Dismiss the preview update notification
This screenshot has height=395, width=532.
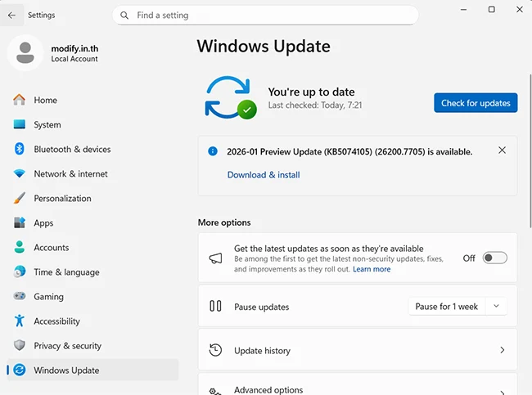[x=503, y=150]
